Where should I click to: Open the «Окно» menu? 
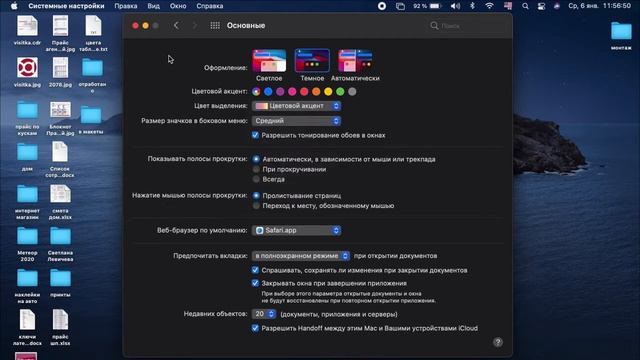(178, 6)
